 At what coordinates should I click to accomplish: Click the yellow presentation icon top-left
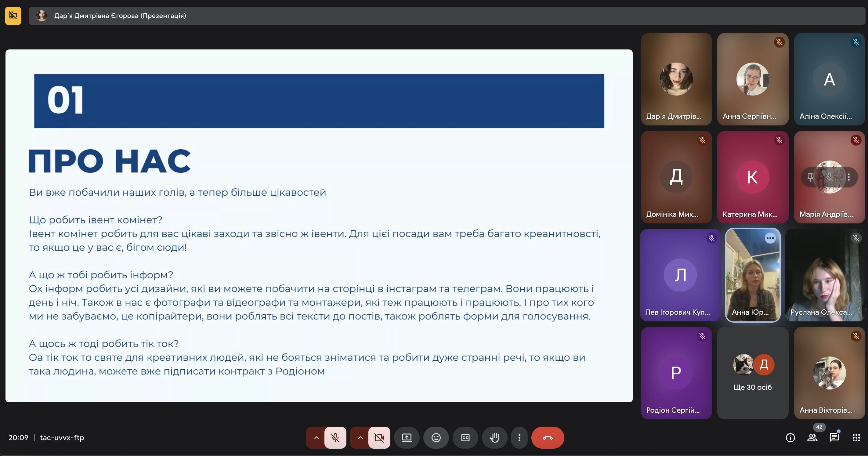(x=13, y=16)
